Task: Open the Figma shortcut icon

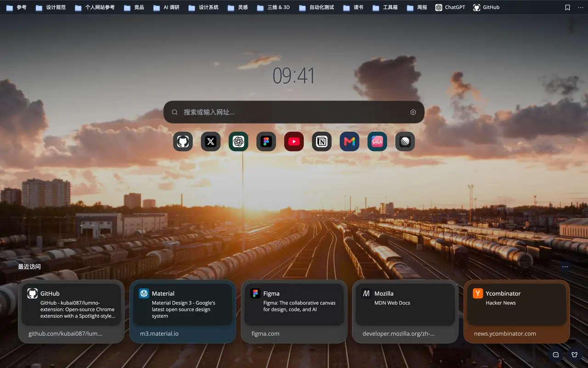Action: [x=266, y=142]
